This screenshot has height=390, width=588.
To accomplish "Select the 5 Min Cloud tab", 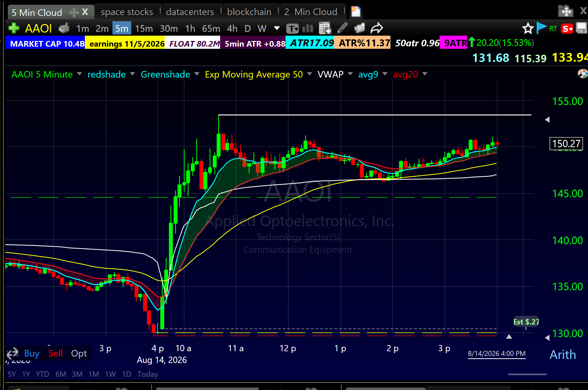I will point(37,13).
